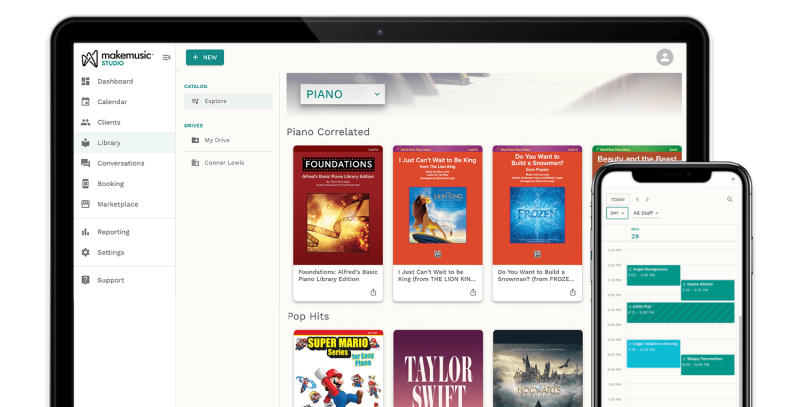Open Calendar from the sidebar
Viewport: 787px width, 407px height.
click(x=124, y=101)
